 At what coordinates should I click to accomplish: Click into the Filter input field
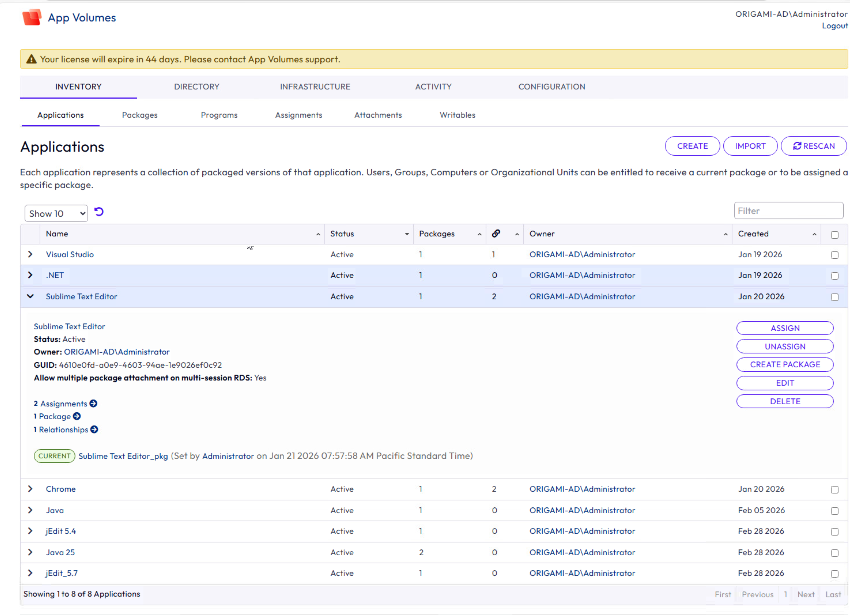pyautogui.click(x=788, y=211)
